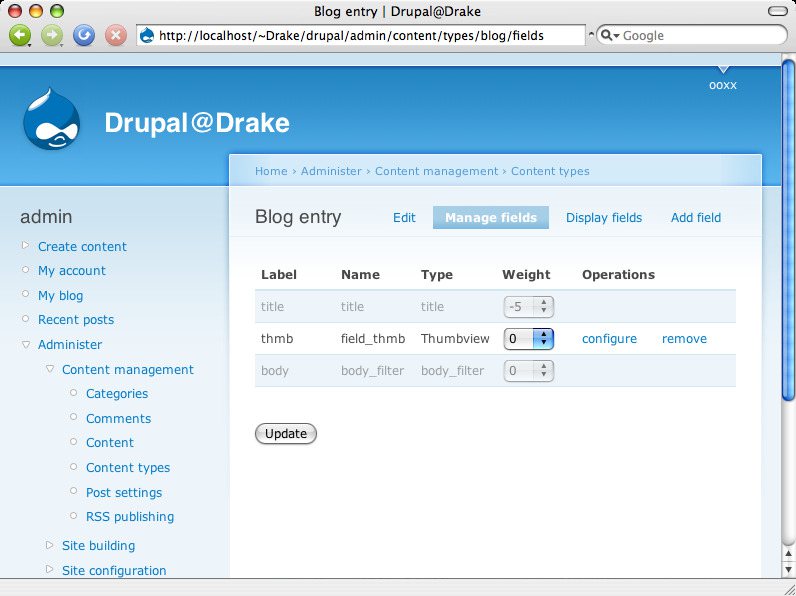This screenshot has width=796, height=596.
Task: Click the scrollbar up arrow
Action: (x=788, y=554)
